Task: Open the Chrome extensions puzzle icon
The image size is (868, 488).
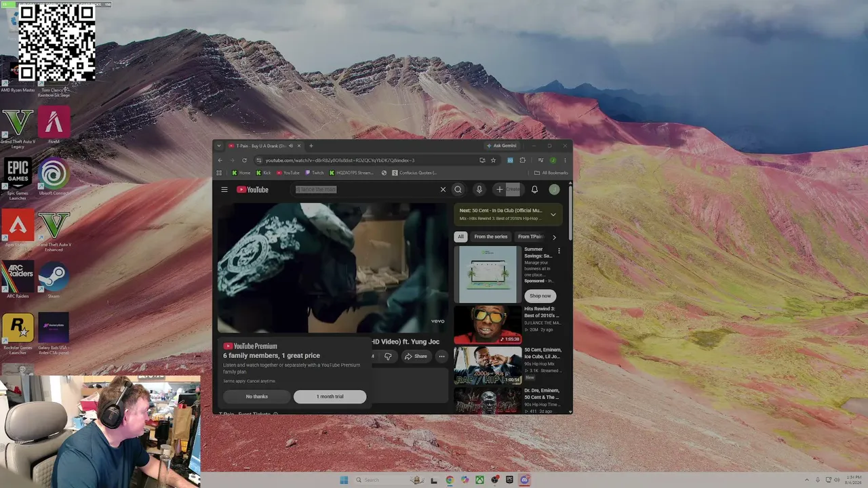Action: pos(522,161)
